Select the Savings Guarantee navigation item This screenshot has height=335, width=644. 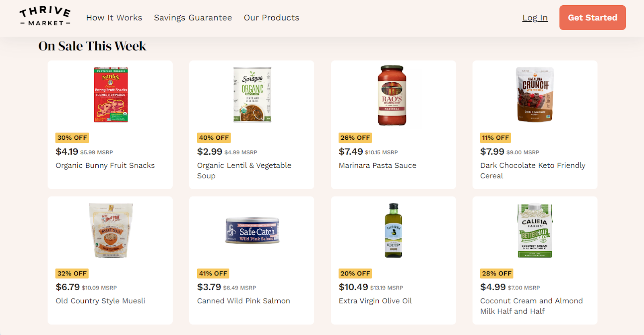tap(193, 18)
